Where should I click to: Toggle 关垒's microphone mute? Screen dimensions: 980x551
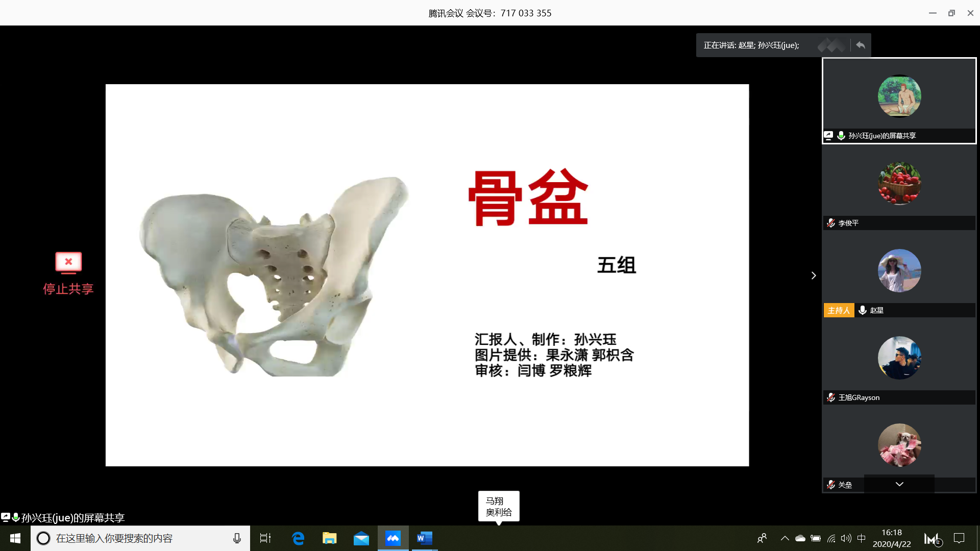click(830, 485)
